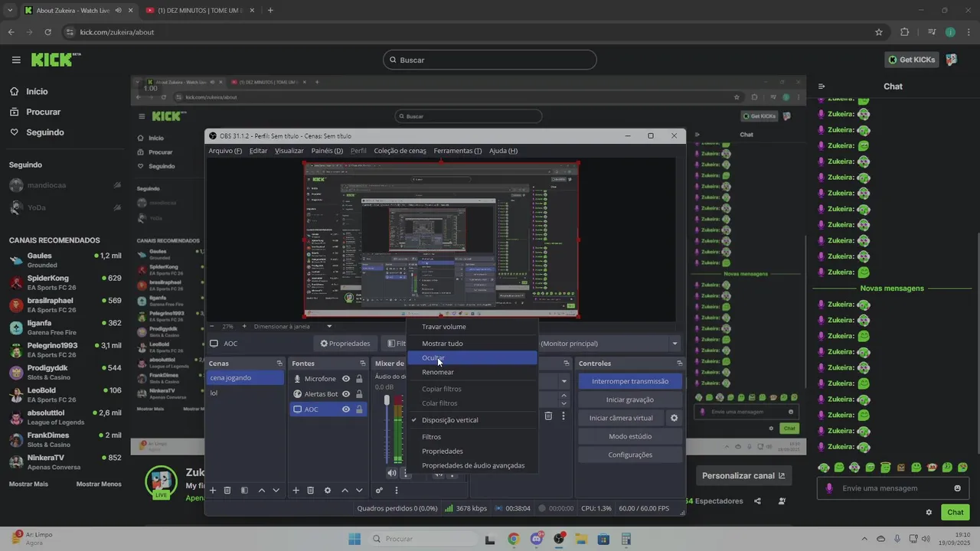Viewport: 980px width, 551px height.
Task: Zoom out OBS preview with minus icon
Action: click(212, 326)
